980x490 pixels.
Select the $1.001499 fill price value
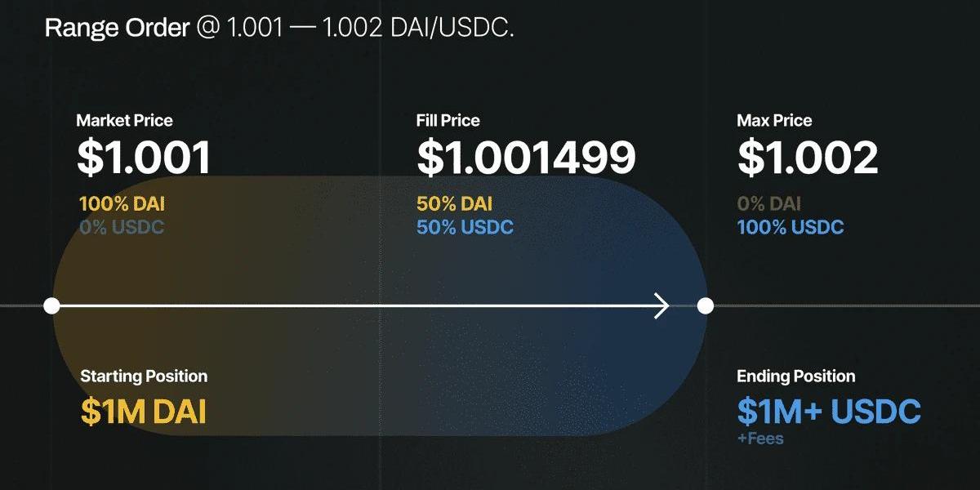coord(526,158)
